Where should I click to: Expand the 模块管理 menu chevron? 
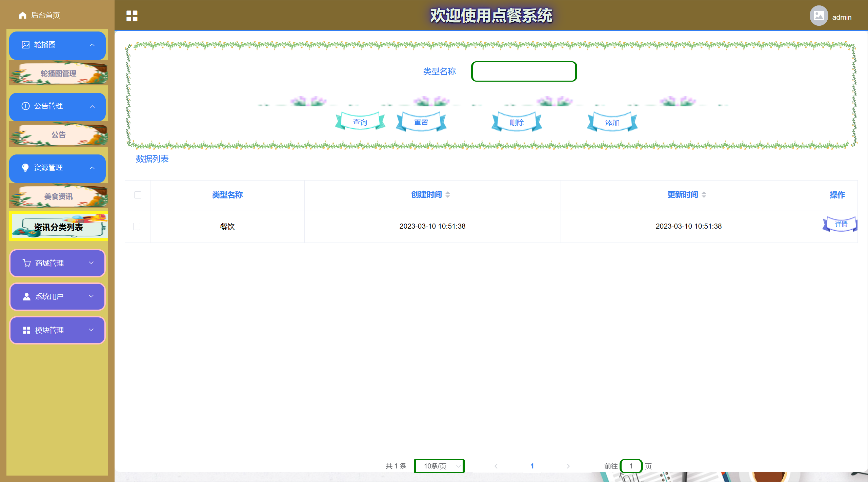tap(91, 330)
